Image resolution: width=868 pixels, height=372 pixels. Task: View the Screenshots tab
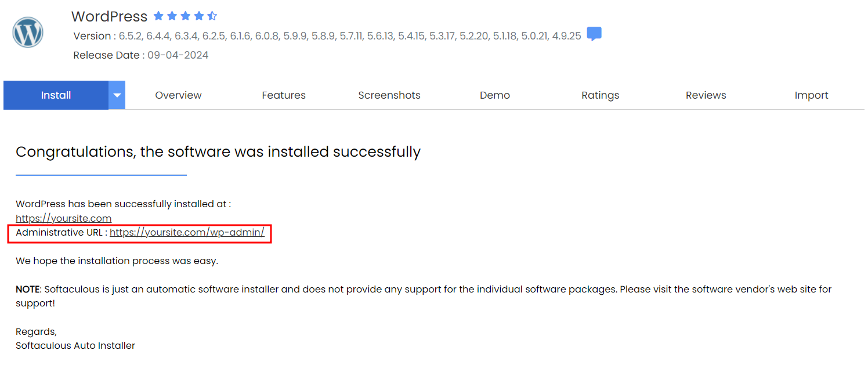(x=389, y=95)
